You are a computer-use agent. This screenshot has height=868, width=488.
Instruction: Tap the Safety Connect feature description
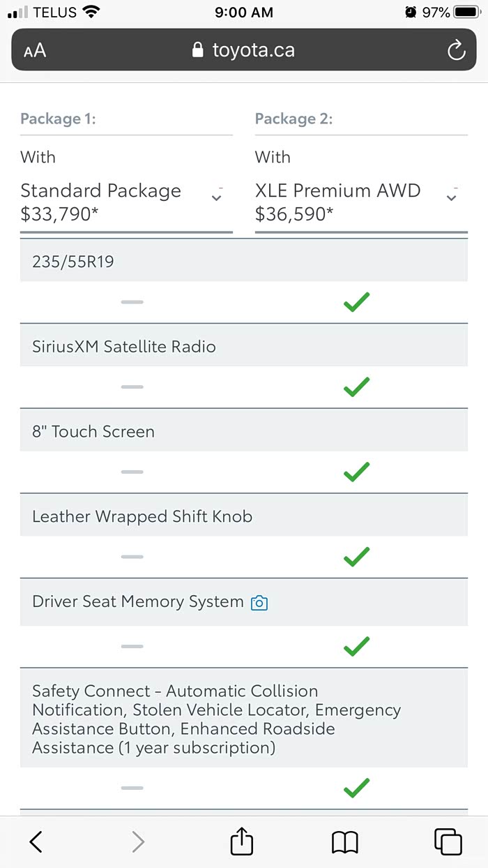tap(216, 719)
